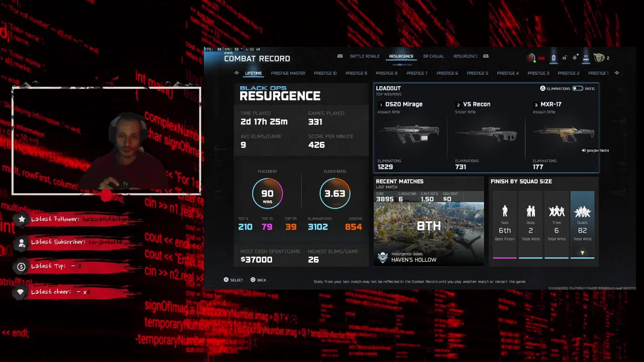
Task: Click the Quads squad size icon
Action: tap(582, 211)
